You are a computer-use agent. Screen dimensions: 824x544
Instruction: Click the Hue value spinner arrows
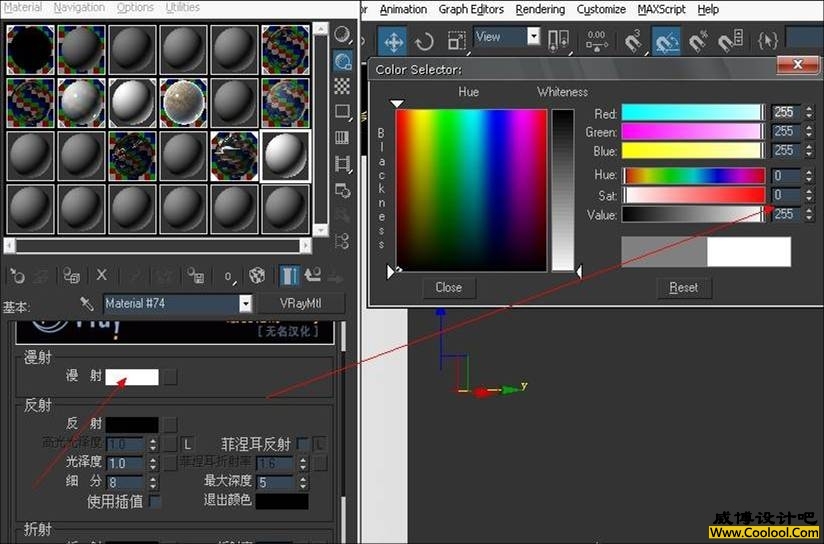point(809,175)
